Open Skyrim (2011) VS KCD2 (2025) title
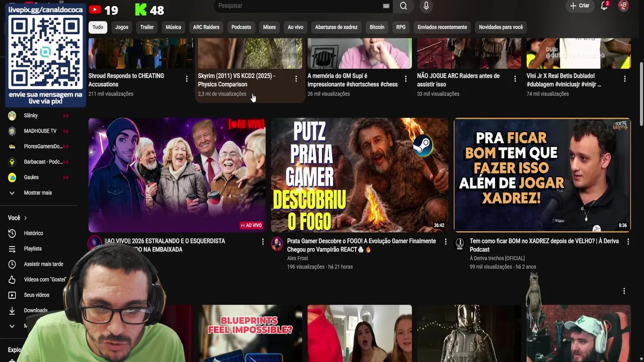644x362 pixels. 236,80
